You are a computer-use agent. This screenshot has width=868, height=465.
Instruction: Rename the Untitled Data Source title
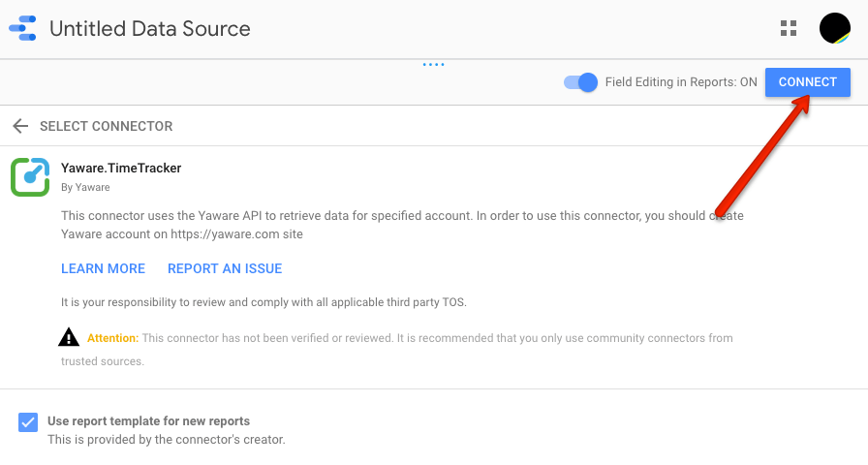pyautogui.click(x=150, y=29)
